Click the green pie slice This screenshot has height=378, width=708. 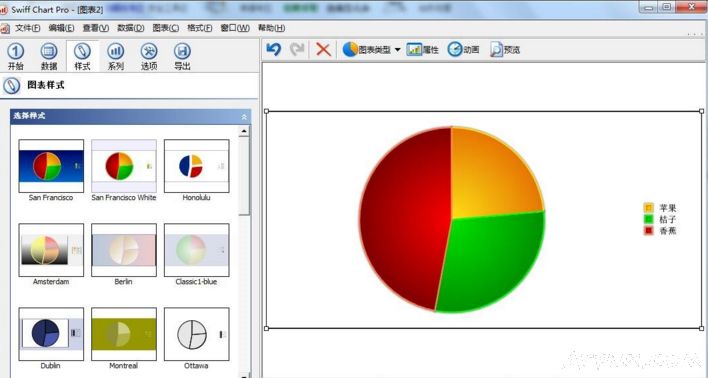pyautogui.click(x=492, y=262)
